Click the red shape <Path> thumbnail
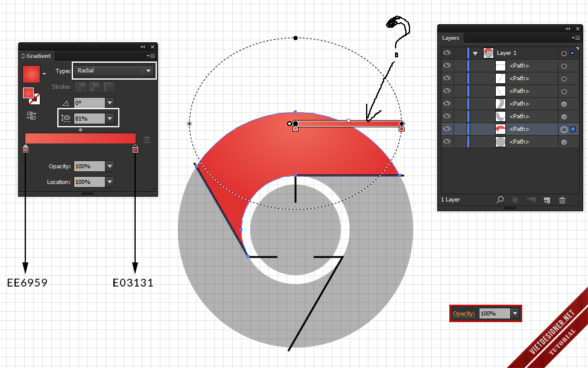588x368 pixels. click(501, 129)
